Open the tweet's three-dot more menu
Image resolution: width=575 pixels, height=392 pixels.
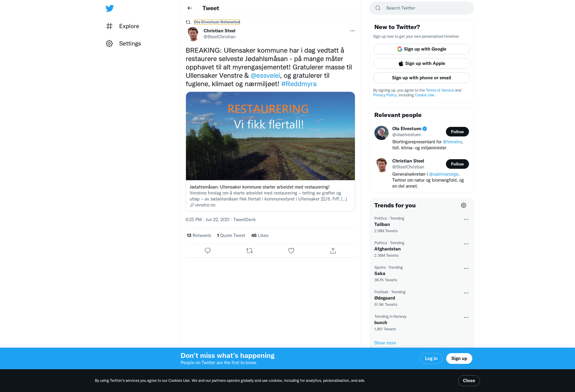(352, 31)
